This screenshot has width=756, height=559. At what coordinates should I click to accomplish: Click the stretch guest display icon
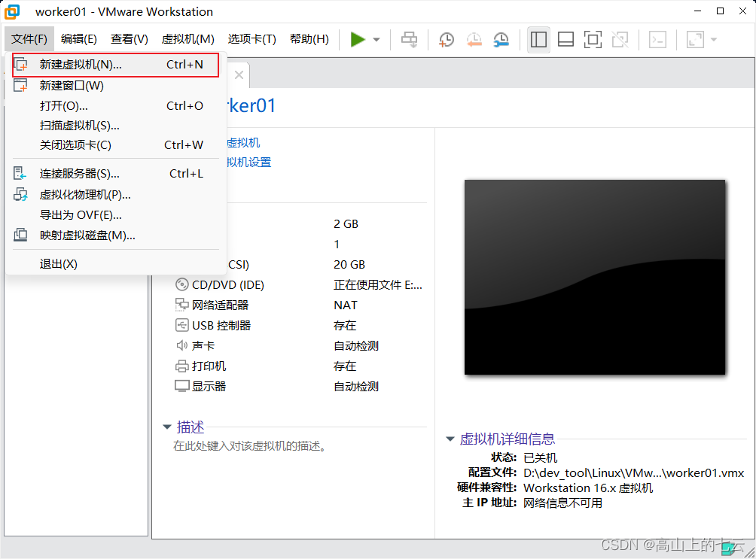tap(695, 40)
